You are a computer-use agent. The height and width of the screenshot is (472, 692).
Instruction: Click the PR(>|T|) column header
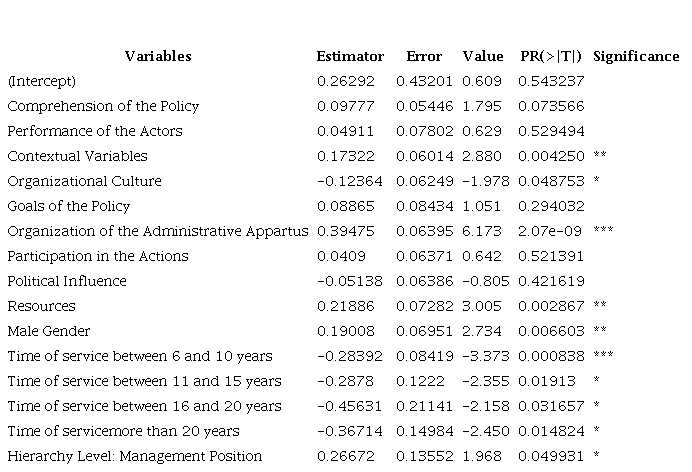(x=551, y=56)
